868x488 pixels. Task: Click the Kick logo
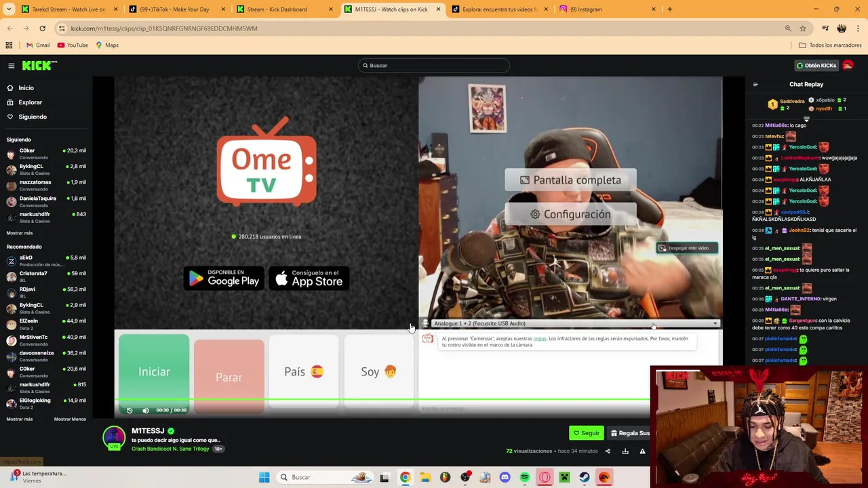[39, 66]
